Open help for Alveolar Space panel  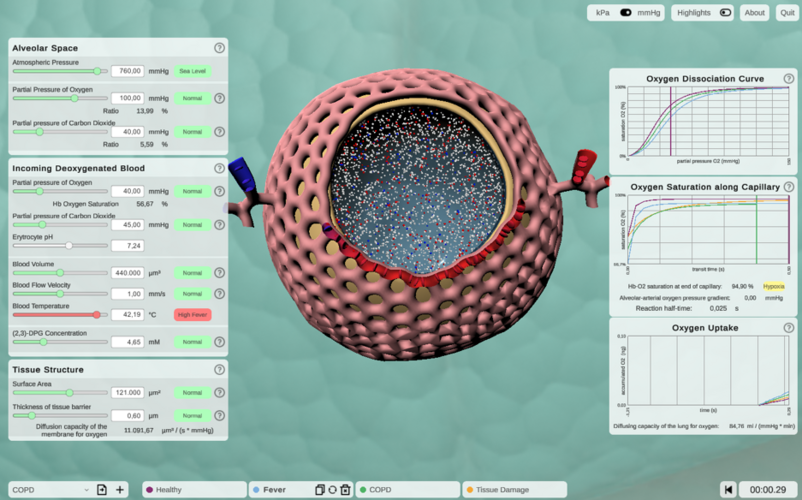219,48
